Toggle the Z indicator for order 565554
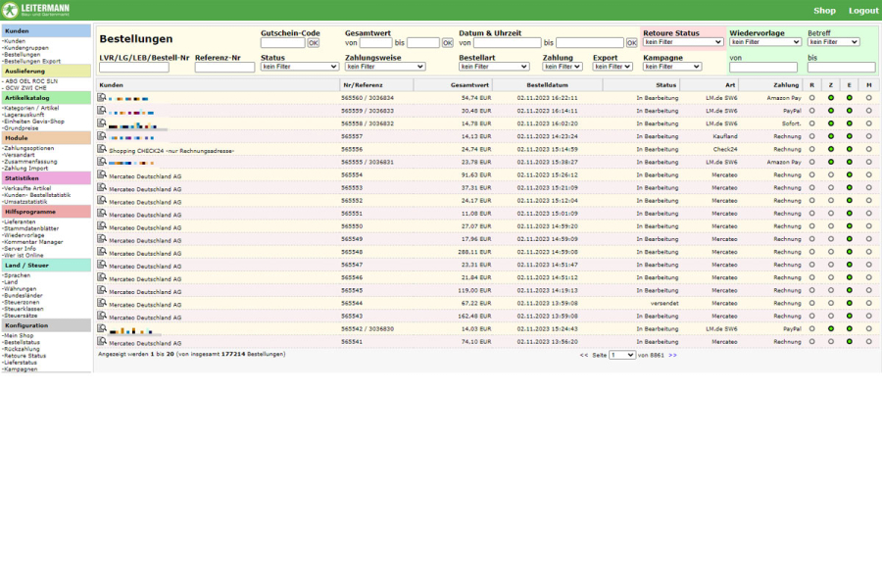 click(831, 174)
